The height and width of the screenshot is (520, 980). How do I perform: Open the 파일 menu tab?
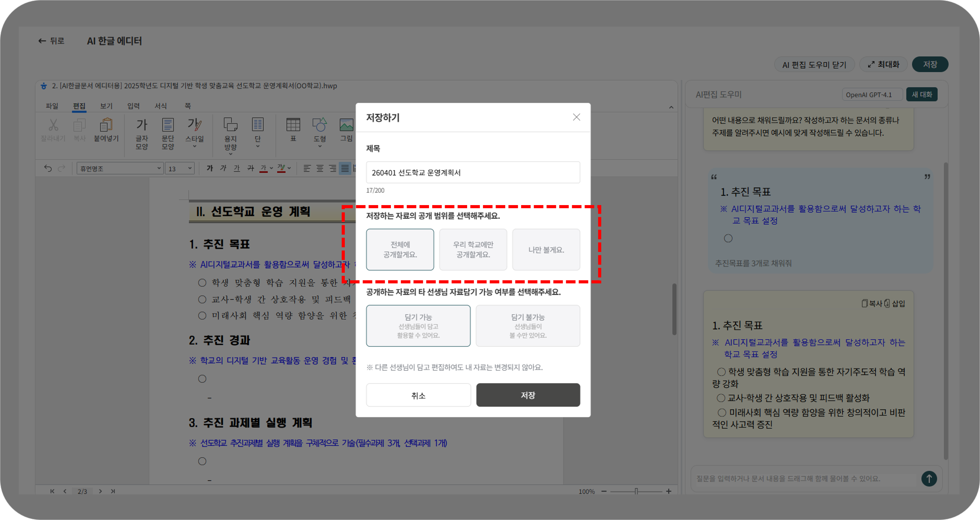[x=52, y=106]
